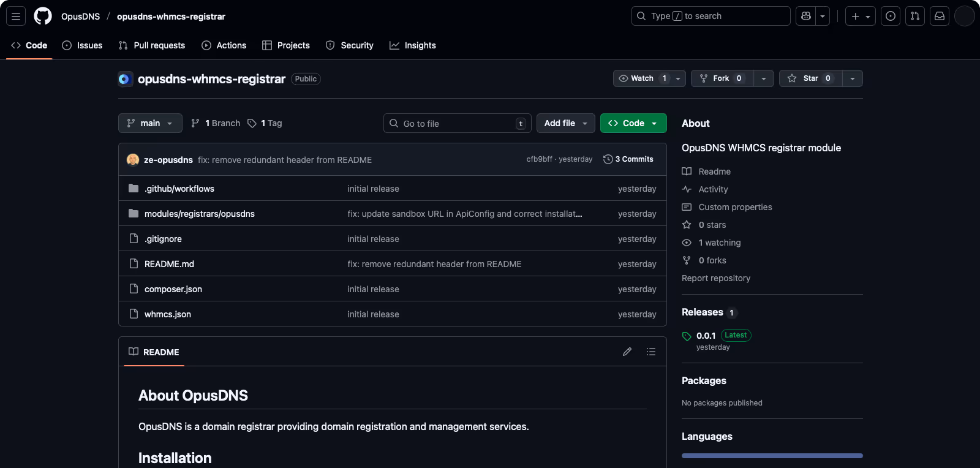Expand the Watch notification options arrow
980x468 pixels.
(x=678, y=78)
